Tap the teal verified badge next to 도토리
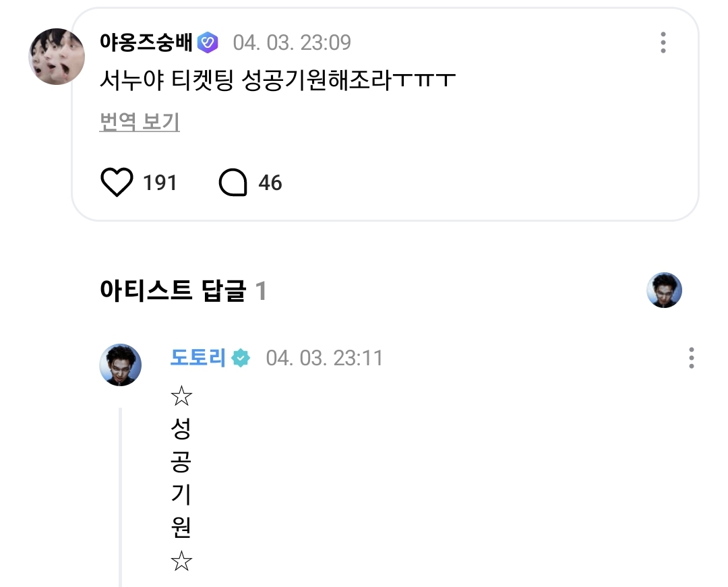The height and width of the screenshot is (587, 728). (x=241, y=358)
